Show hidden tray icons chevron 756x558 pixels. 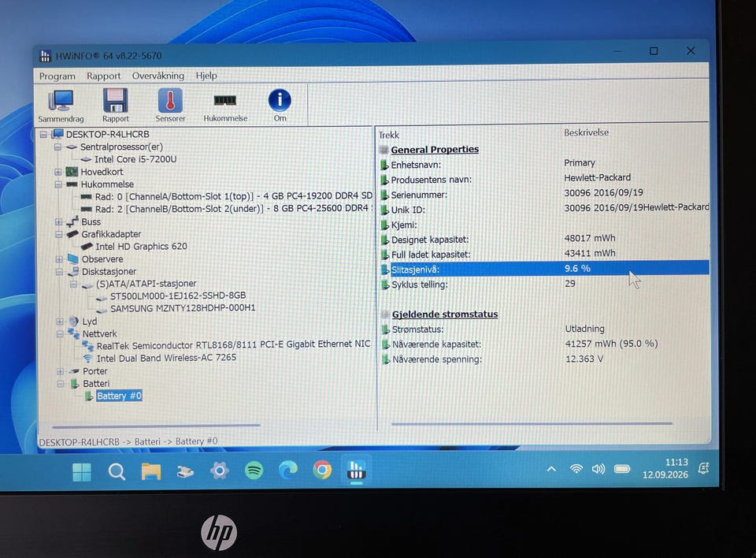(551, 469)
